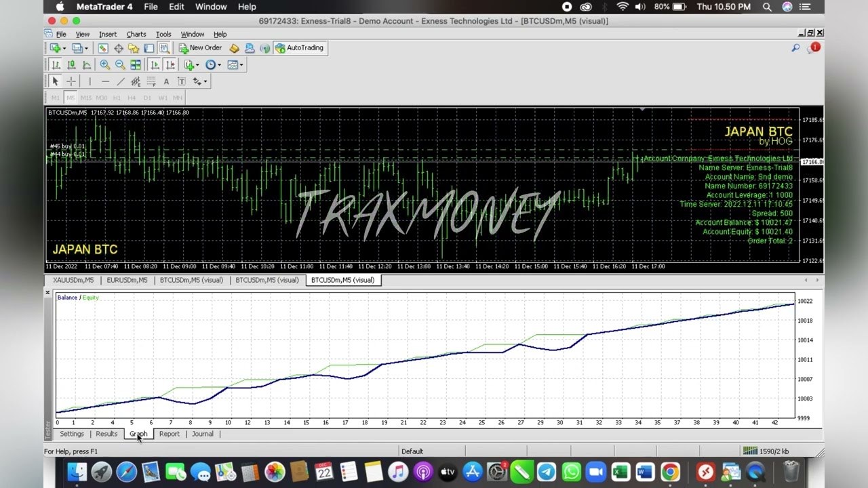
Task: Open Excel from the Dock
Action: 620,472
